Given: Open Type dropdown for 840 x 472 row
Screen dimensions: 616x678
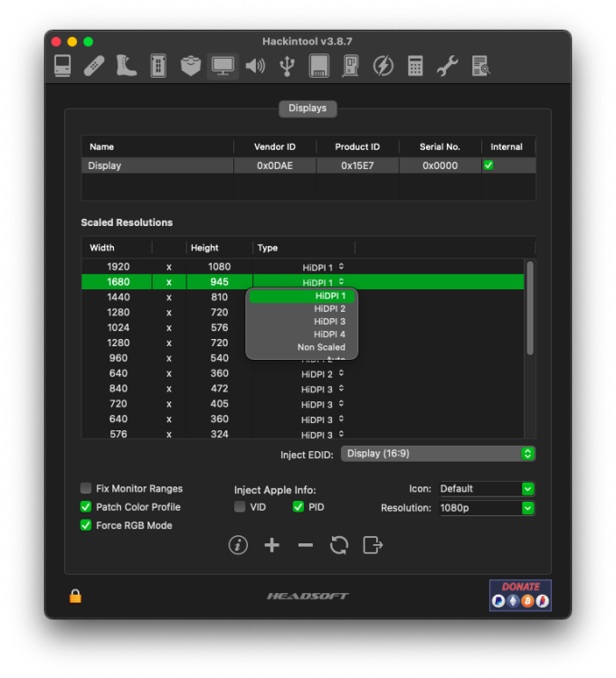Looking at the screenshot, I should click(323, 389).
